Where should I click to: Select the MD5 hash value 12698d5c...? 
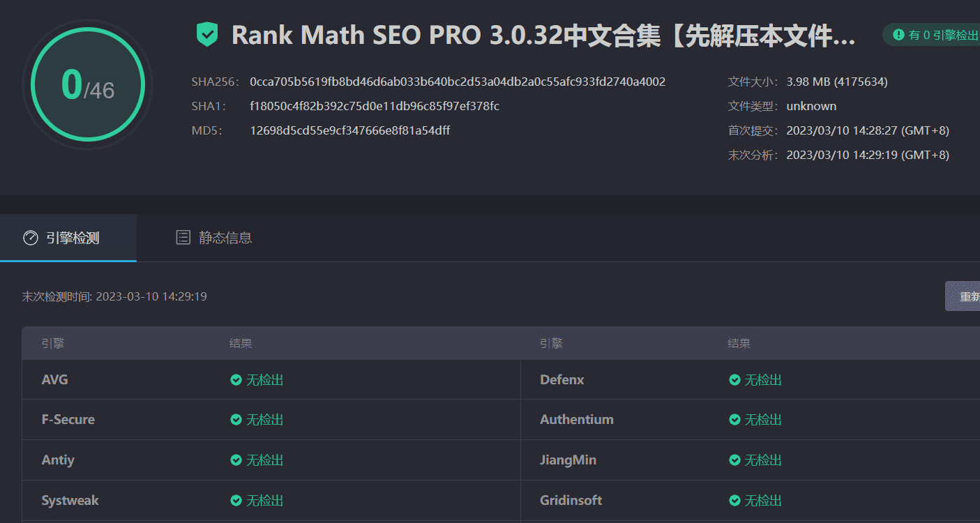point(350,130)
